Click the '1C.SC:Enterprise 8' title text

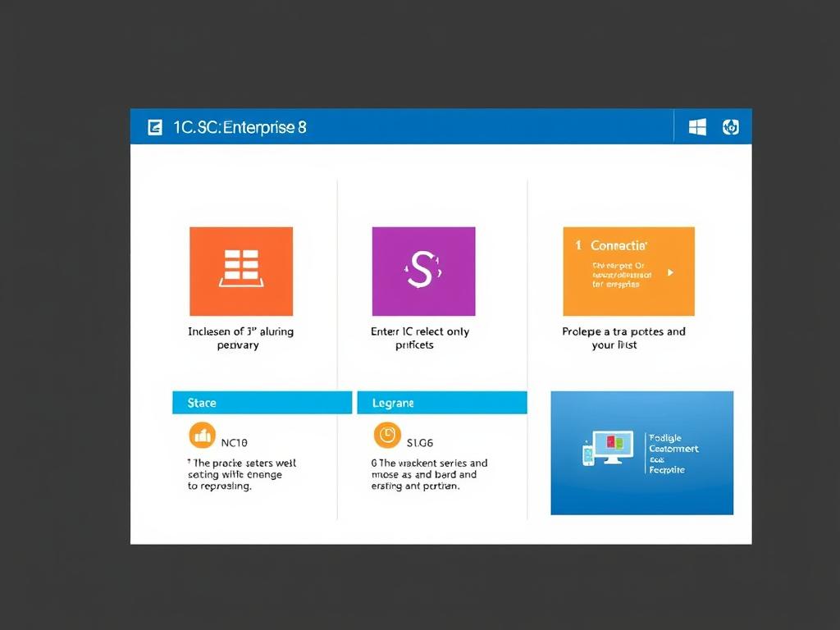[x=240, y=127]
